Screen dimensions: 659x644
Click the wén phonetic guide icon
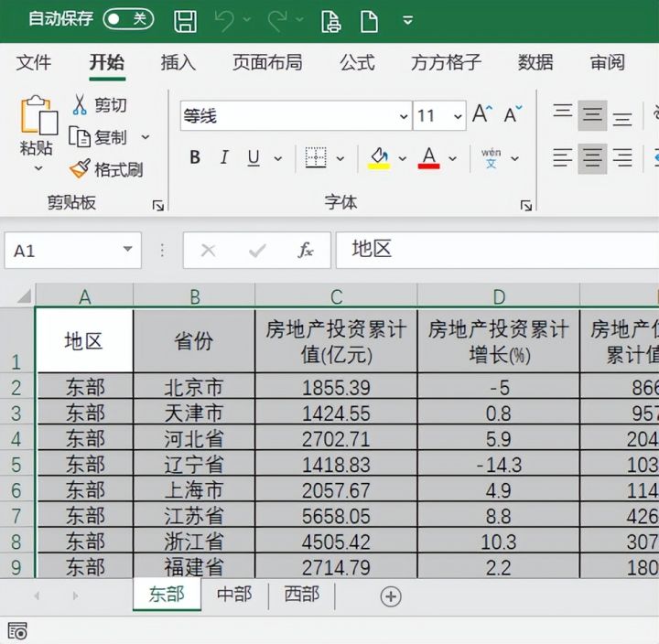pos(491,158)
